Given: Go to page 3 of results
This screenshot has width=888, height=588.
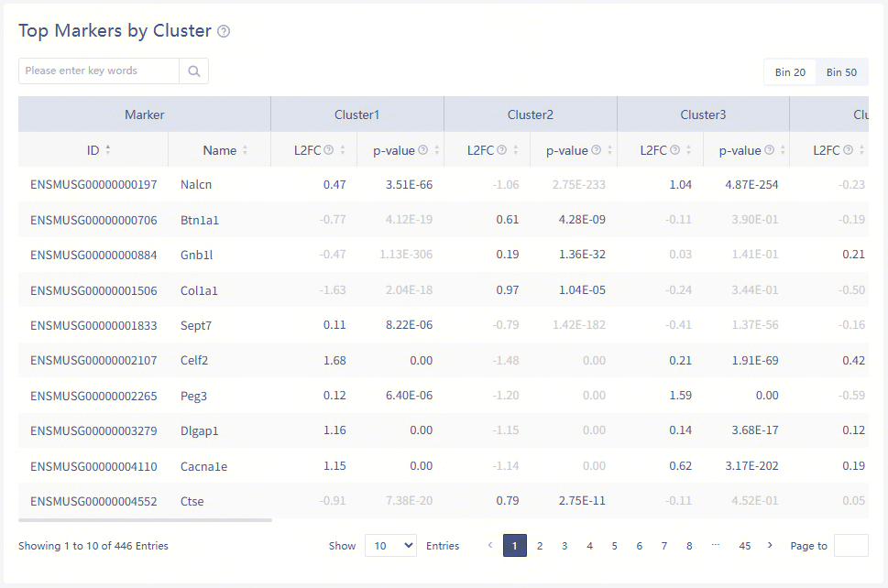Looking at the screenshot, I should click(x=565, y=546).
